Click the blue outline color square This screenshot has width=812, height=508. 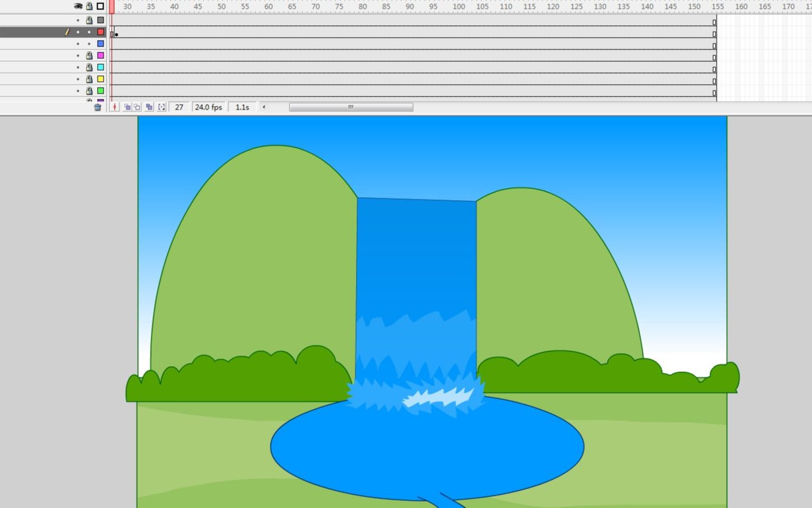click(101, 44)
